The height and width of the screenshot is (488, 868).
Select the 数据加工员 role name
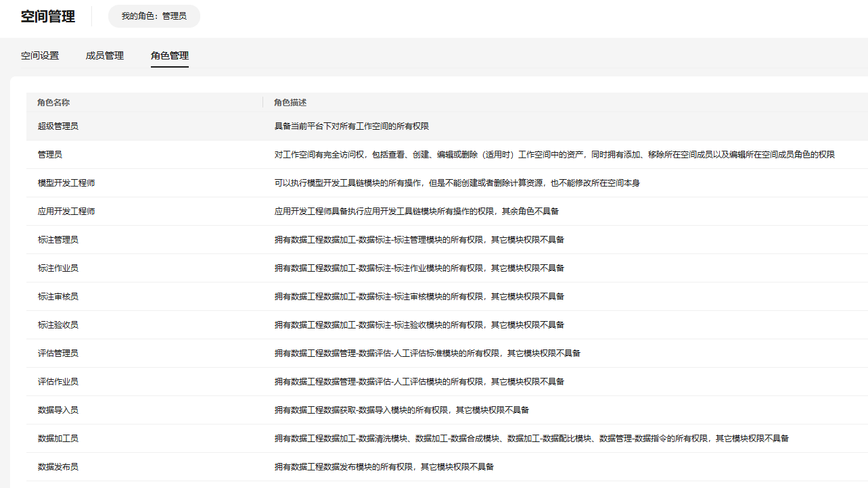point(58,439)
